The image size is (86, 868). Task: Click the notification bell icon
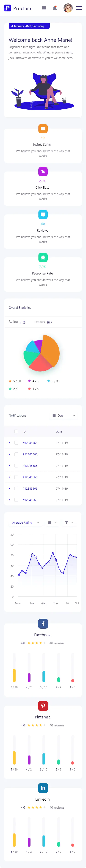[55, 8]
